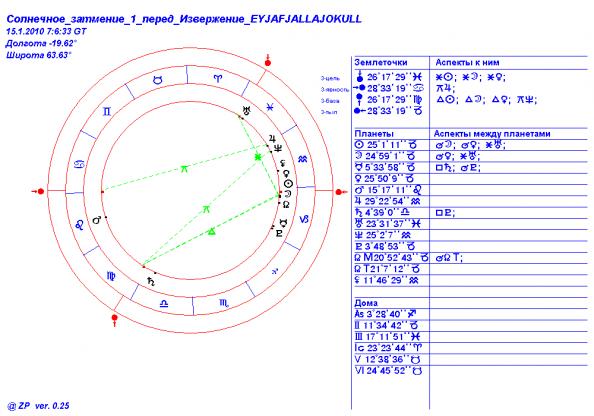Click the Aries zodiac glyph on the chart ring
This screenshot has height=416, width=594.
point(219,79)
